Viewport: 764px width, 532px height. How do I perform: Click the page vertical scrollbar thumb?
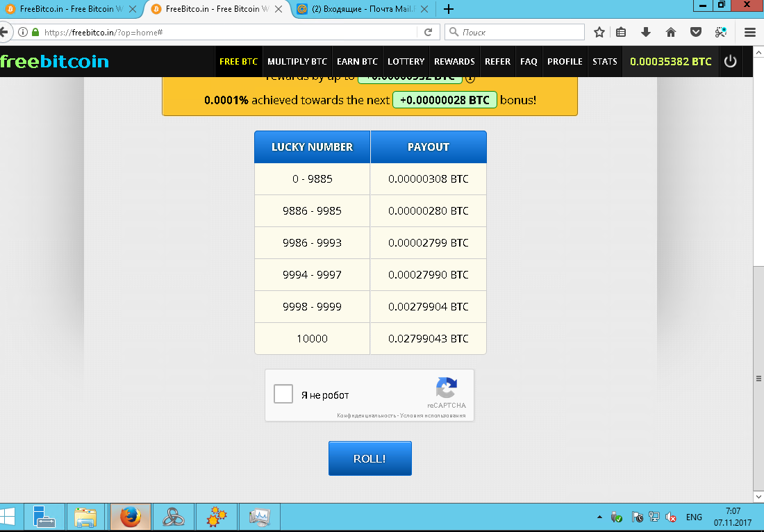click(758, 378)
